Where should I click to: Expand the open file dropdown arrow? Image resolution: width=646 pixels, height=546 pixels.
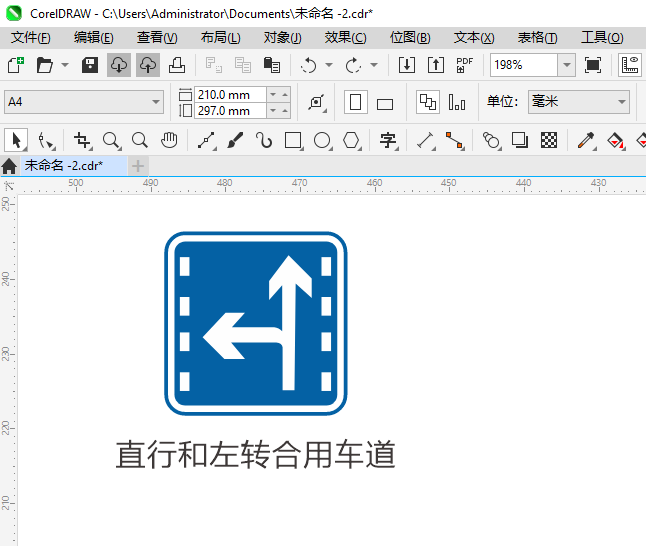[x=65, y=65]
